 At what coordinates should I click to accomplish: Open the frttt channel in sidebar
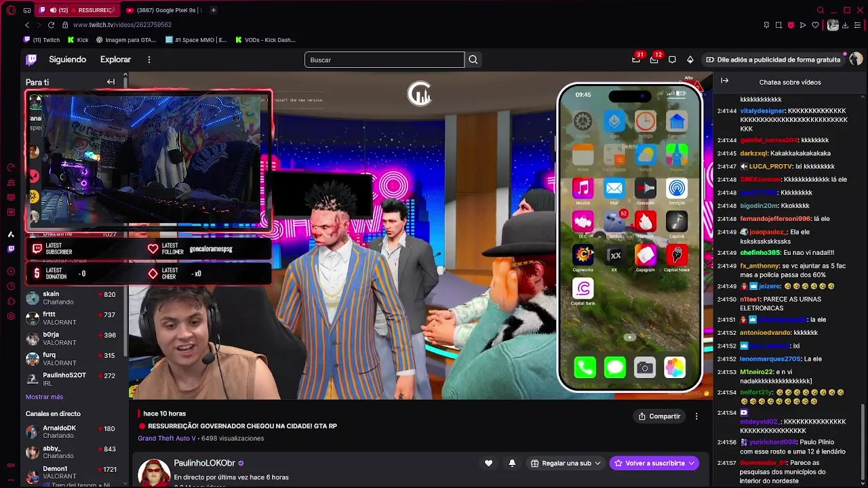(75, 318)
